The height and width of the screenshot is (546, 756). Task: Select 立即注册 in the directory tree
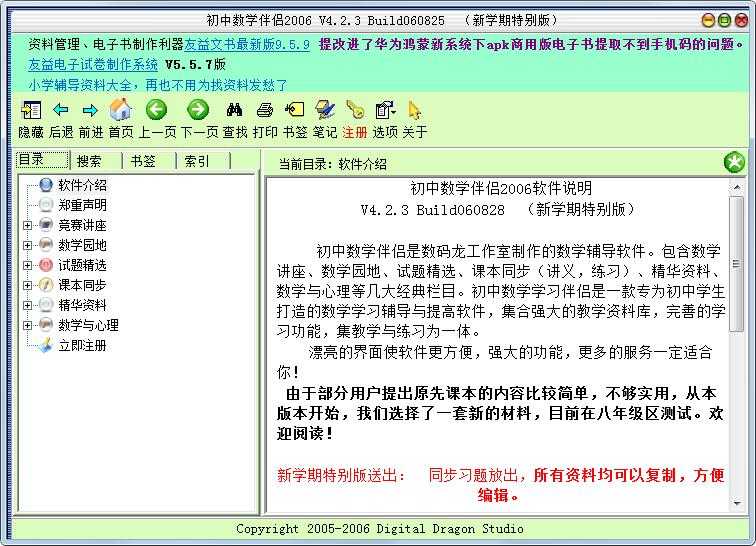pyautogui.click(x=82, y=345)
